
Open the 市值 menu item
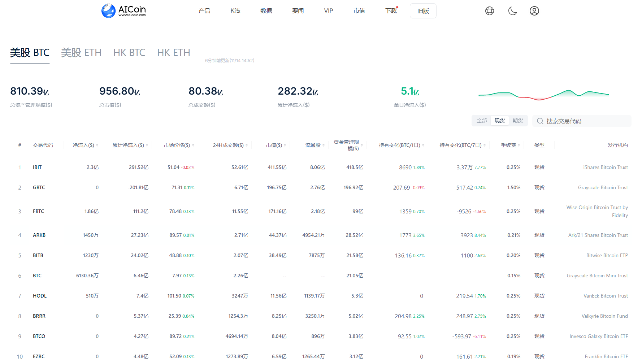click(x=359, y=11)
